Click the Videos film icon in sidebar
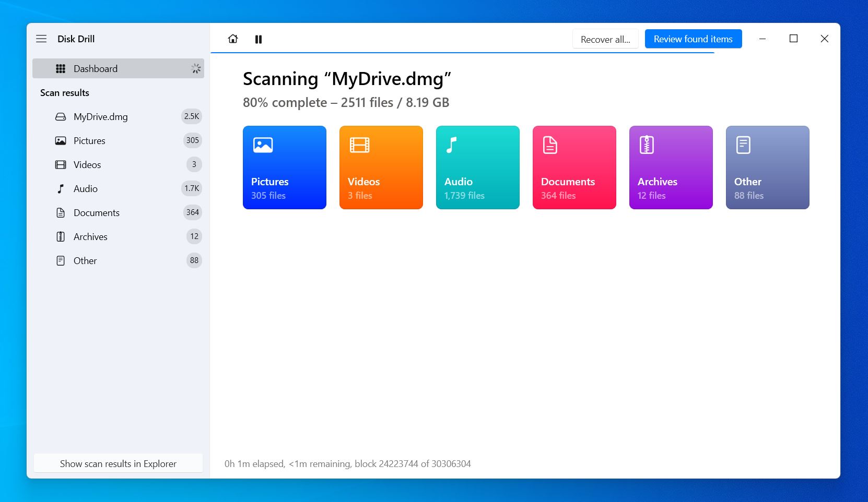 pos(61,165)
